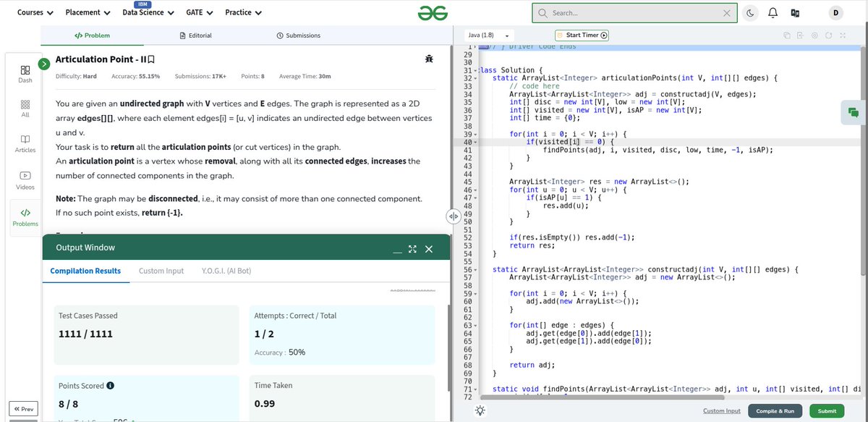Collapse sidebar with the green arrow button

coord(43,64)
